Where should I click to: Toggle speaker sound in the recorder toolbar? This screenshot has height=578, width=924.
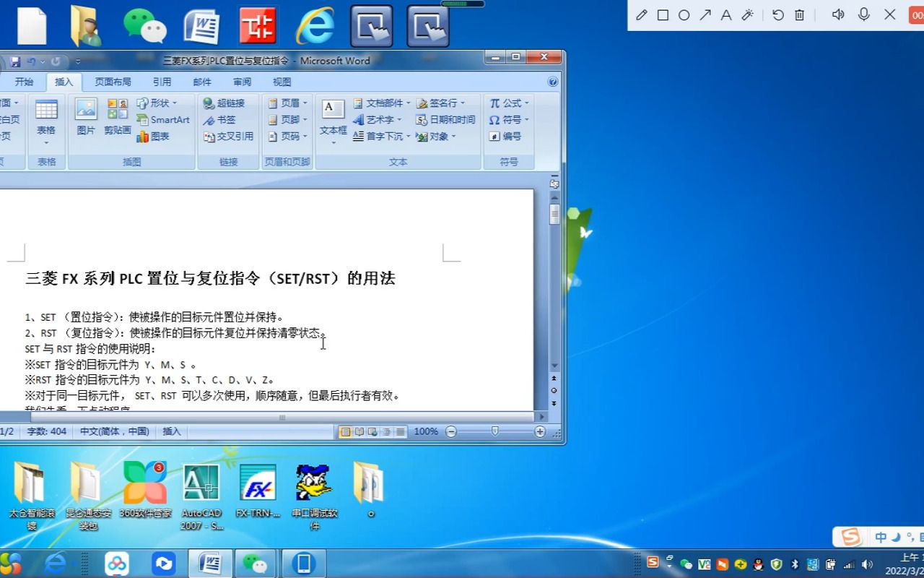click(x=838, y=14)
